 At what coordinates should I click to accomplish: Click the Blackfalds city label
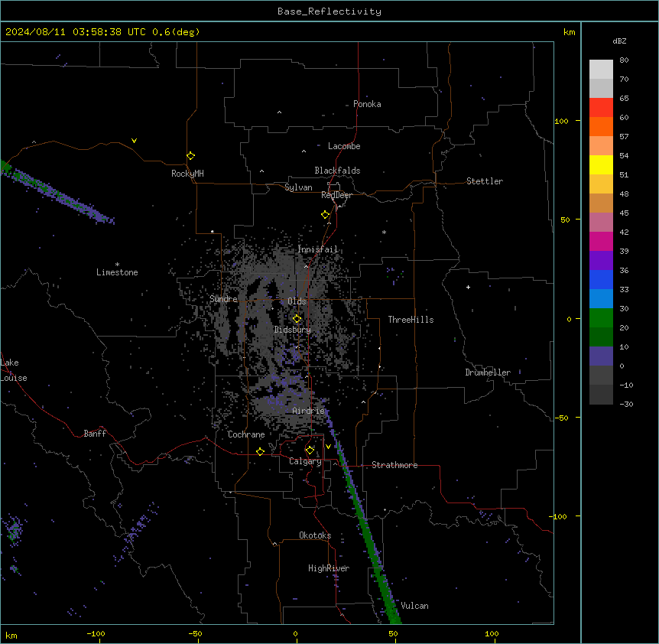337,171
